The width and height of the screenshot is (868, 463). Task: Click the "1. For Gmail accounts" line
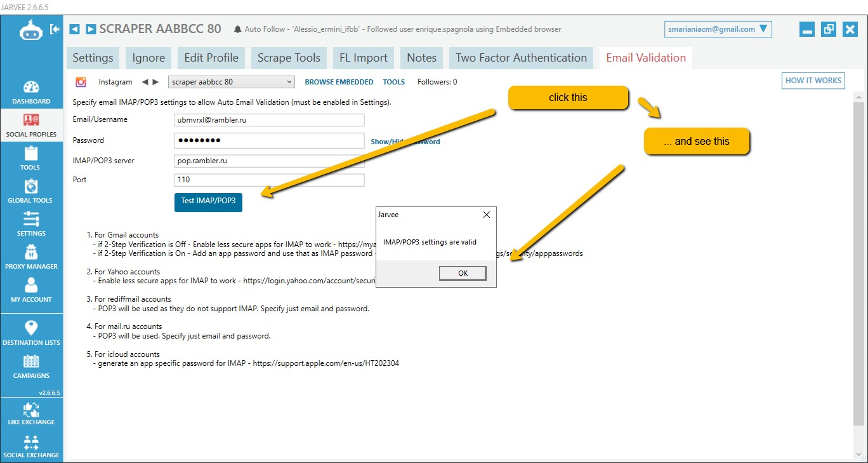(x=122, y=235)
